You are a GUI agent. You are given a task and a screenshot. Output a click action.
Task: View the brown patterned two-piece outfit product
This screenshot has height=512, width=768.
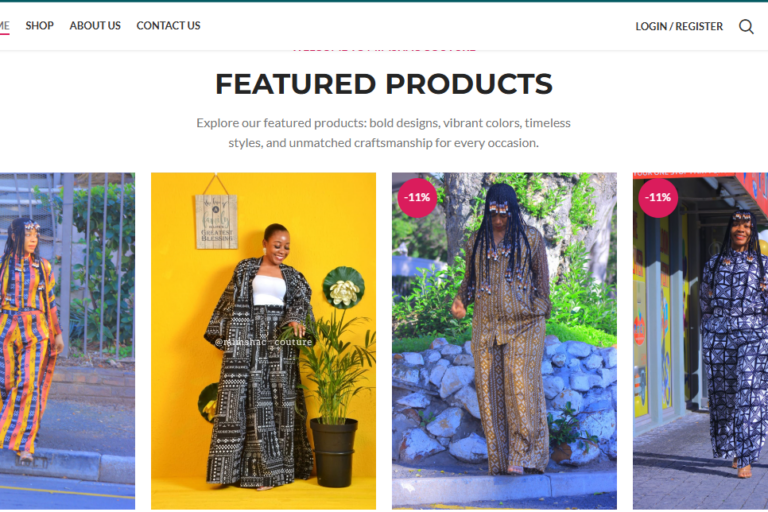tap(504, 341)
